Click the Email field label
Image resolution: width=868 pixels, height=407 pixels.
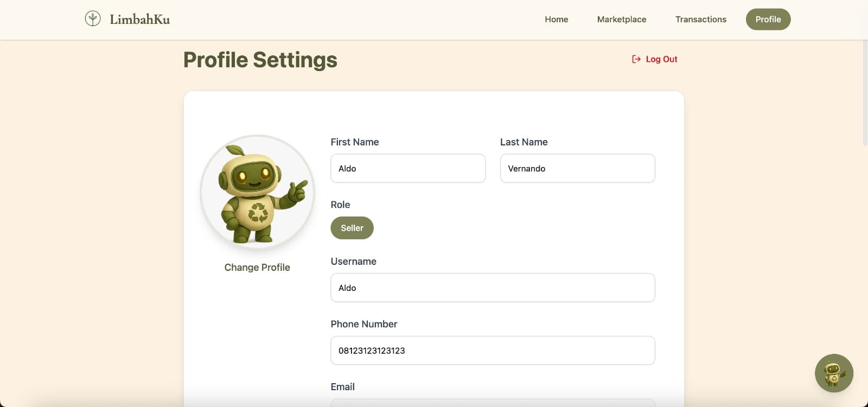[x=342, y=387]
